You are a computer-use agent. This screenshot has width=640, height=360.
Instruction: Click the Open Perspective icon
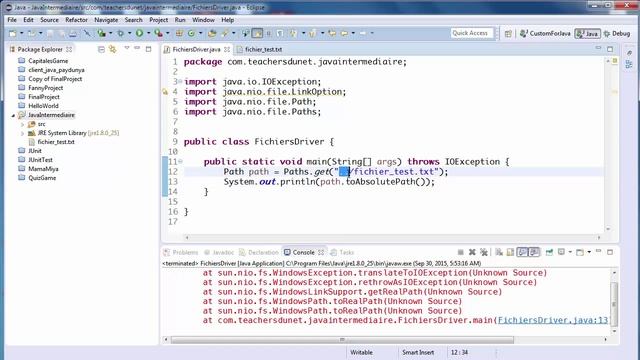(508, 34)
